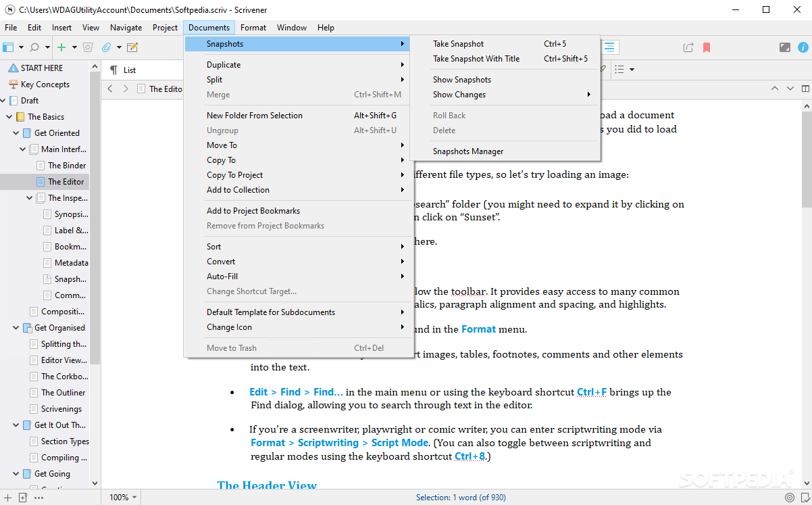Click the Composition Mode dark square icon

[785, 47]
